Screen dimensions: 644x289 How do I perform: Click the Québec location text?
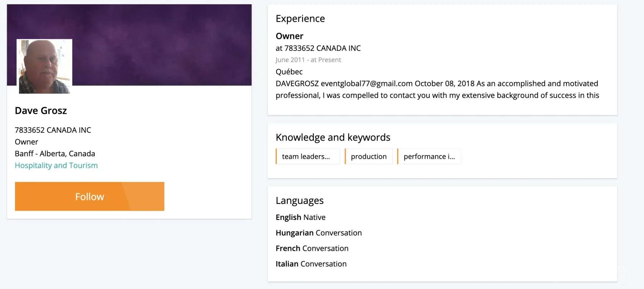289,72
